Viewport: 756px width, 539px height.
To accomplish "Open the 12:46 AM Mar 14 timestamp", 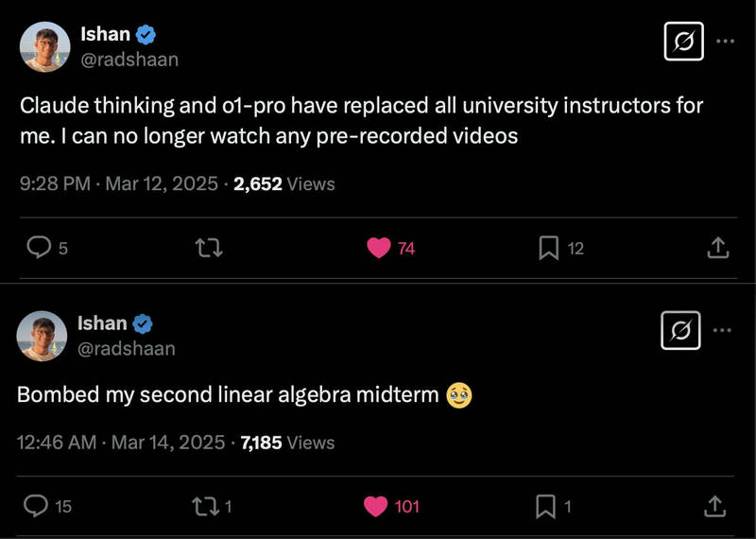I will pyautogui.click(x=121, y=442).
